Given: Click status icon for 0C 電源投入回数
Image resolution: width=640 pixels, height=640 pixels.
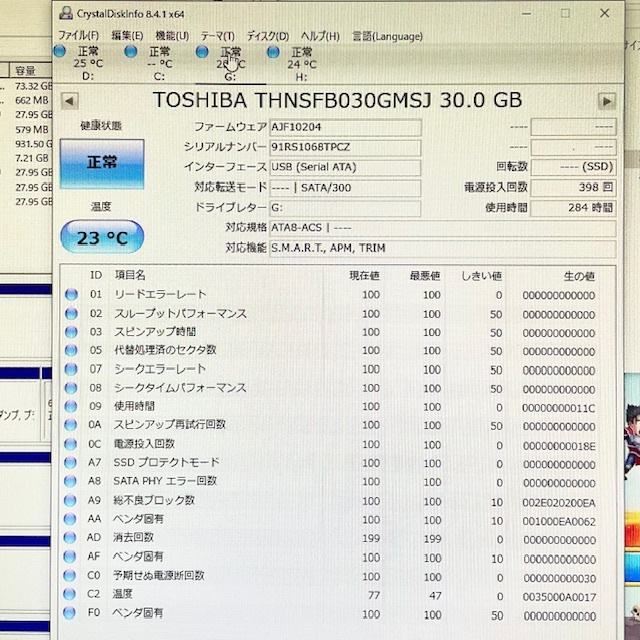Looking at the screenshot, I should coord(71,444).
